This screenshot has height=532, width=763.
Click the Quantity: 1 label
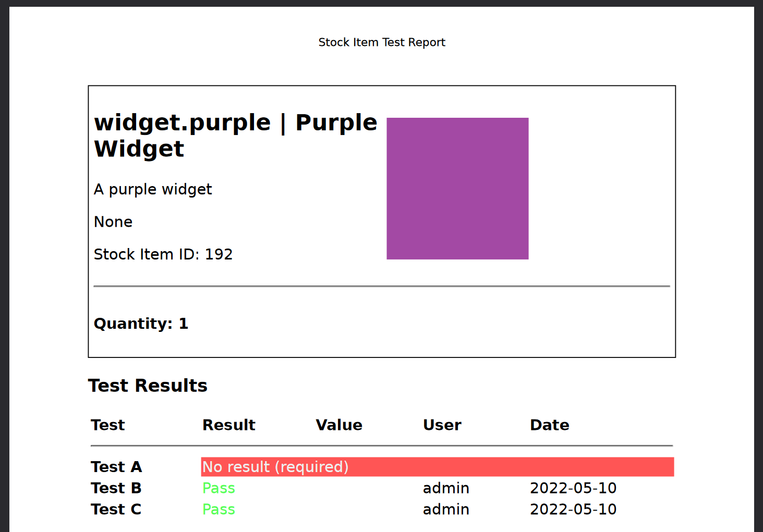[x=141, y=324]
